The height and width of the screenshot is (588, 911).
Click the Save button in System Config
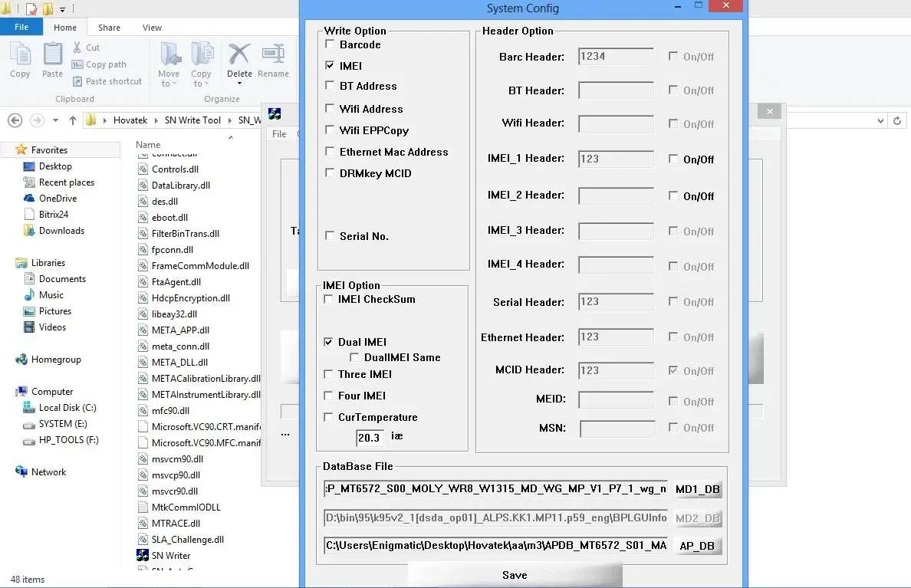pos(514,574)
